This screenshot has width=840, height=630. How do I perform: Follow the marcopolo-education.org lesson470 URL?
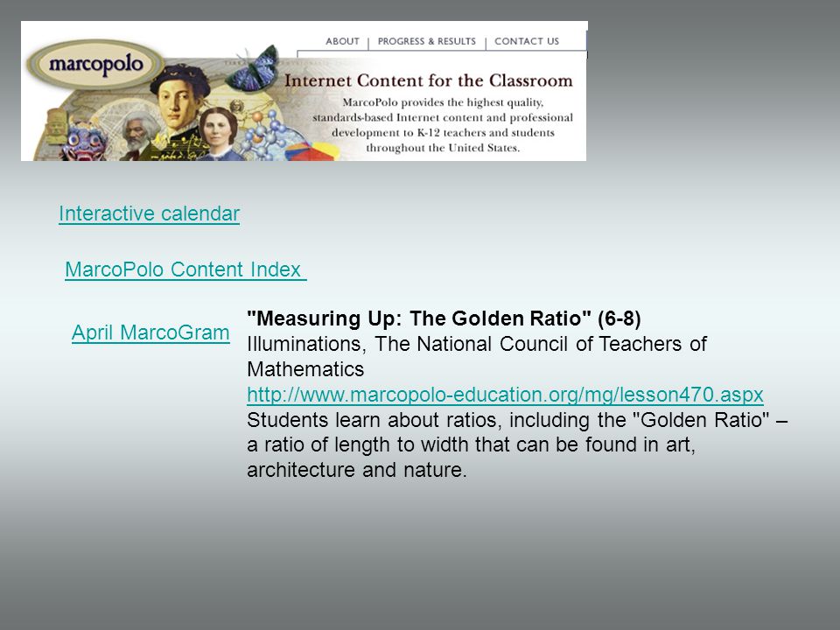tap(505, 395)
